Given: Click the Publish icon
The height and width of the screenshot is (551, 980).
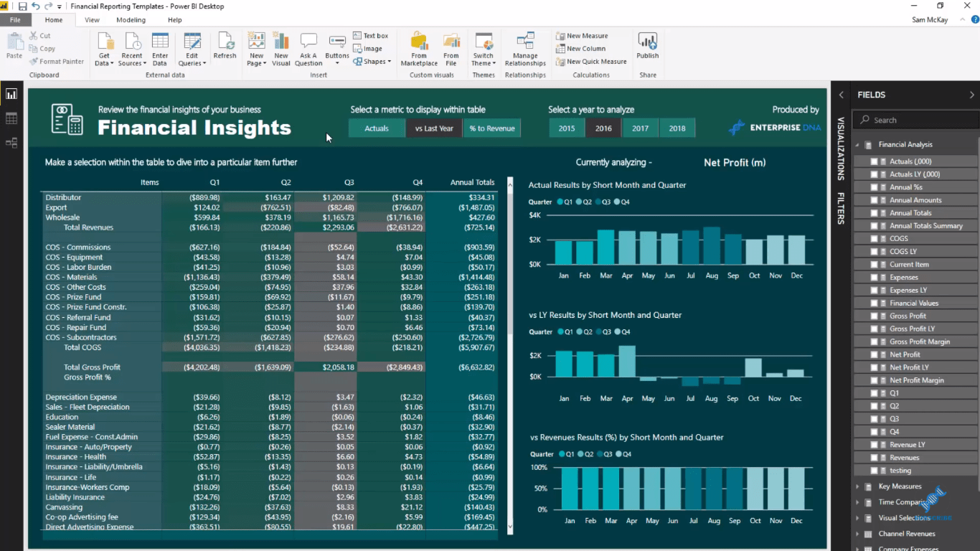Looking at the screenshot, I should pos(648,45).
